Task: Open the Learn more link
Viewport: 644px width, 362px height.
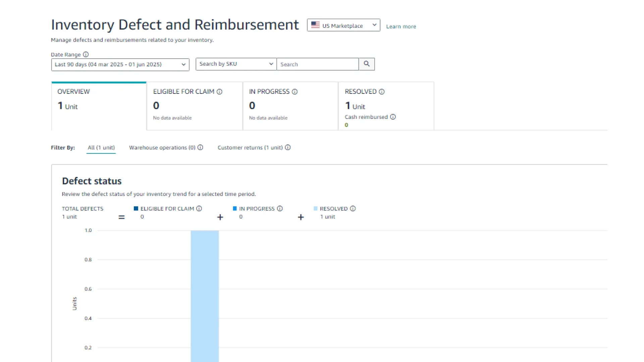Action: [x=401, y=26]
